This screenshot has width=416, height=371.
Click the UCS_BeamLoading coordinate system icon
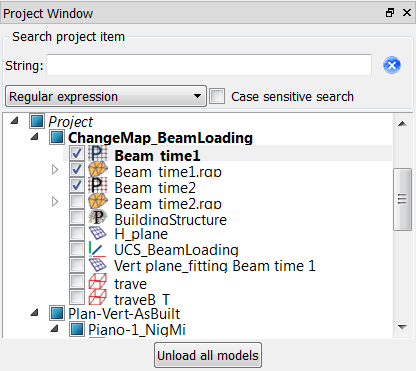[97, 249]
